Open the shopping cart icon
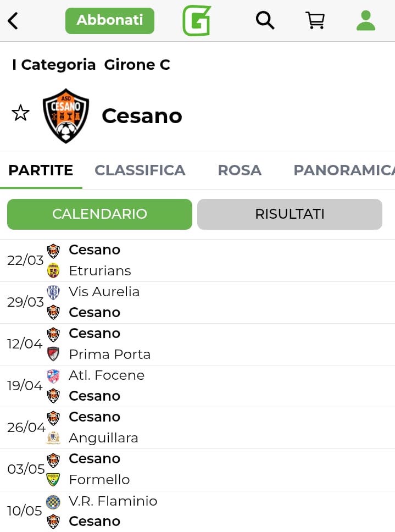395x532 pixels. tap(315, 21)
